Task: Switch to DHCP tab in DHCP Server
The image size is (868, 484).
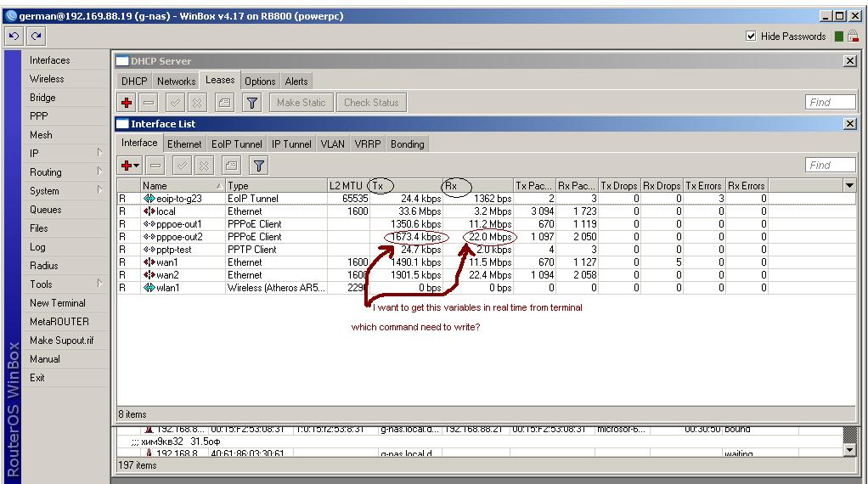Action: tap(134, 82)
